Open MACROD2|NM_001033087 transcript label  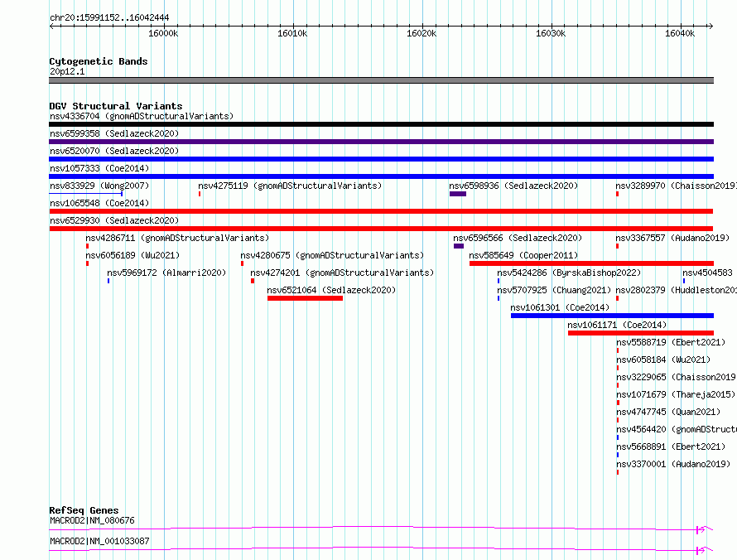[99, 541]
